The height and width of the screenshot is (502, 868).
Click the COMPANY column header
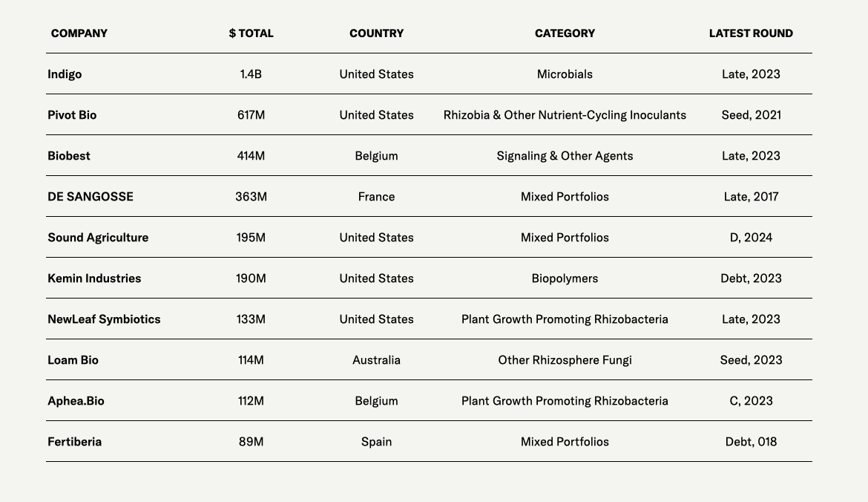coord(79,33)
